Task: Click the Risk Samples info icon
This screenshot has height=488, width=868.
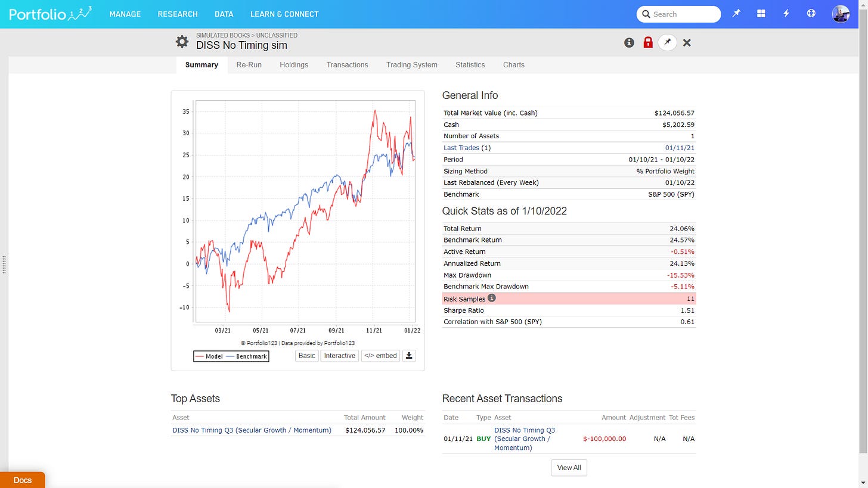Action: tap(492, 298)
